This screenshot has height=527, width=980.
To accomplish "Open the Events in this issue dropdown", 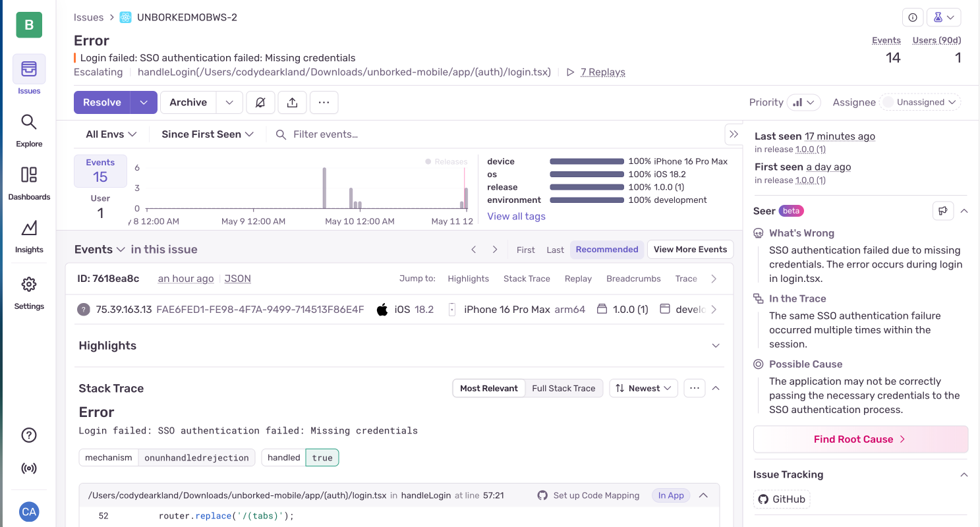I will pos(100,250).
